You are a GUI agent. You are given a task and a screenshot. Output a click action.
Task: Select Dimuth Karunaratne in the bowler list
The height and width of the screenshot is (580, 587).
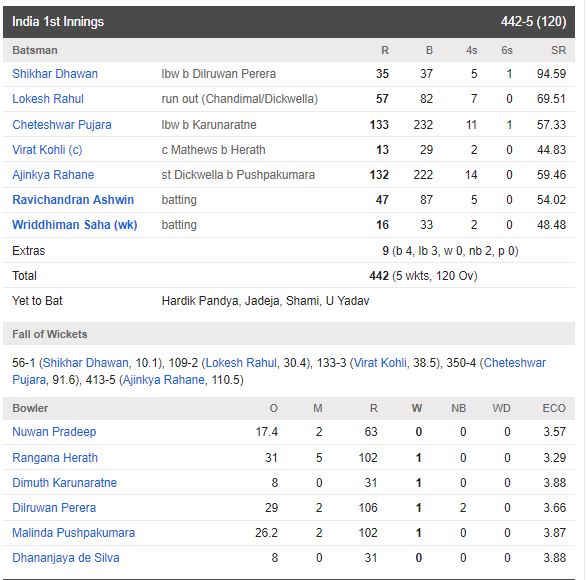coord(64,483)
